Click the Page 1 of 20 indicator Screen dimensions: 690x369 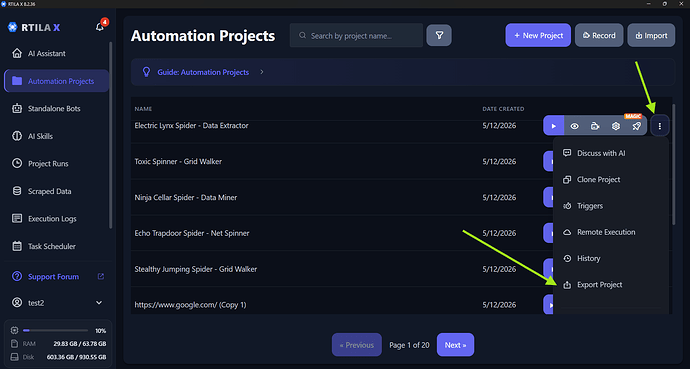[x=409, y=345]
